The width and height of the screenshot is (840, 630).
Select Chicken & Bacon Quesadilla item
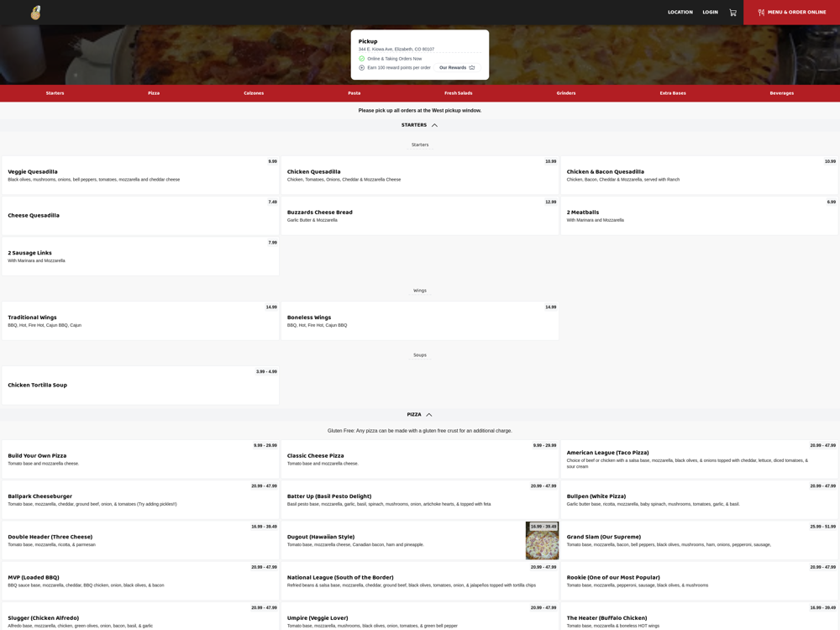pyautogui.click(x=700, y=176)
